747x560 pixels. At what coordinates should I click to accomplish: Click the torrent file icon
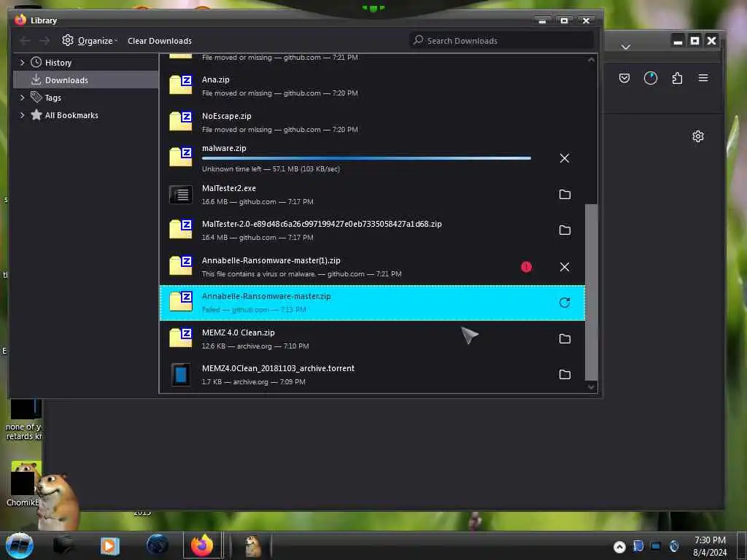181,374
